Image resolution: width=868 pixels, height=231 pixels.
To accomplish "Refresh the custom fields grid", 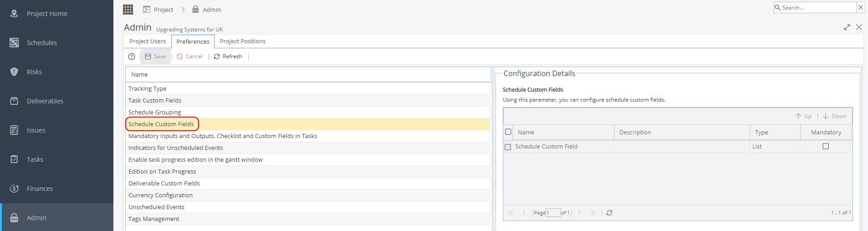I will click(x=609, y=213).
